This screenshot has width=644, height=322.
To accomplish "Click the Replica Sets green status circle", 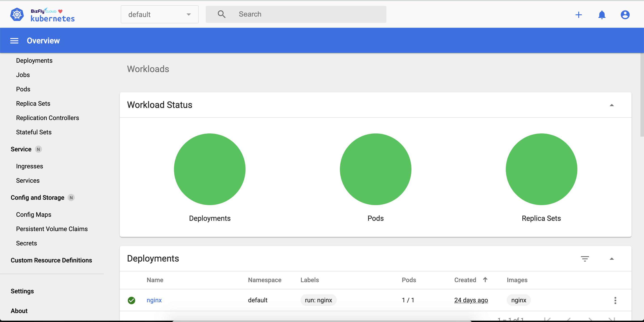I will click(541, 169).
